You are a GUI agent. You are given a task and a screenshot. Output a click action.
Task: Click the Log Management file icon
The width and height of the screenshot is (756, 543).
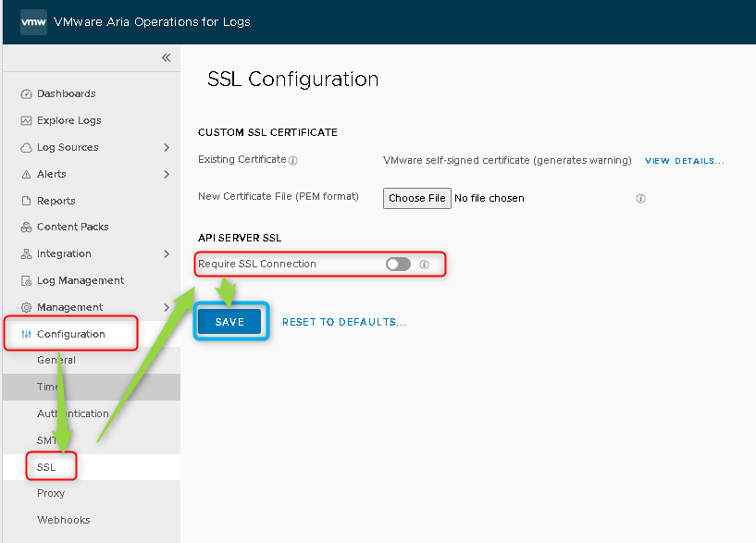point(26,281)
